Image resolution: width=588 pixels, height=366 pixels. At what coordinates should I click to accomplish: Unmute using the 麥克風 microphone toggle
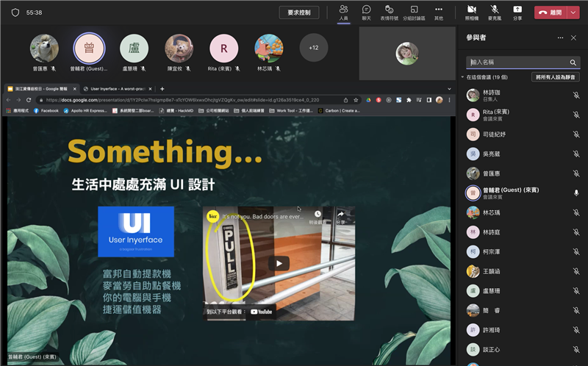point(495,12)
